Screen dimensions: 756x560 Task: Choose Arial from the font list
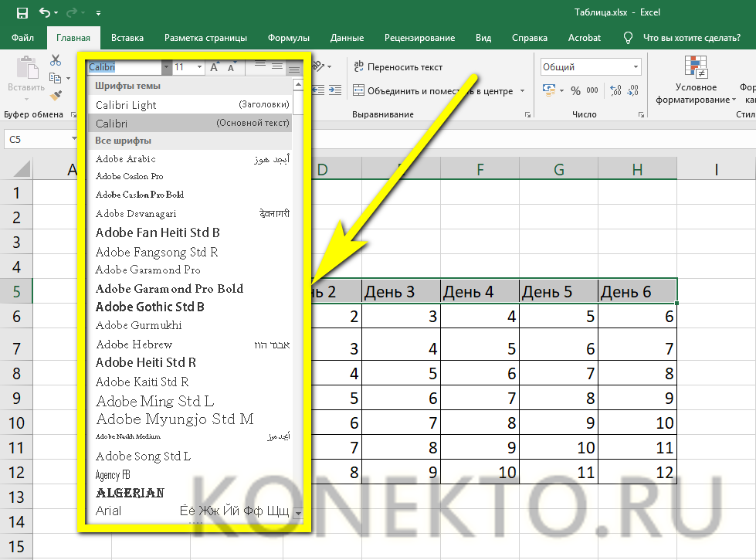(109, 511)
